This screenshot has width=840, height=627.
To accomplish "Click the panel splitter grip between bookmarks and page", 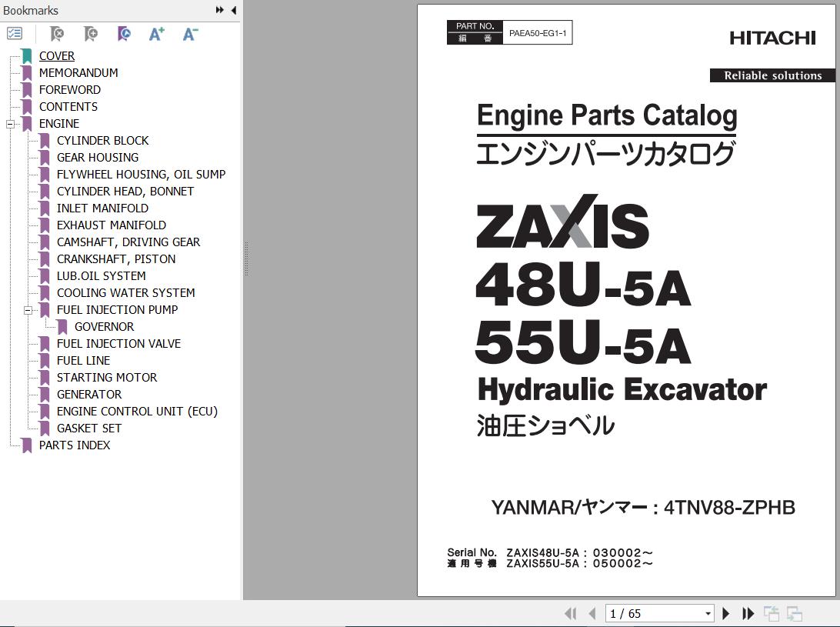I will click(246, 259).
